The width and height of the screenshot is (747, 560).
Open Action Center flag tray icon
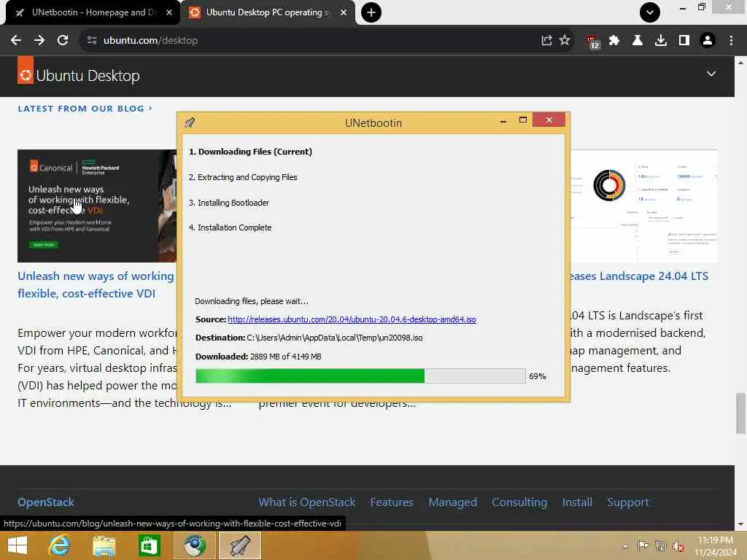tap(643, 545)
